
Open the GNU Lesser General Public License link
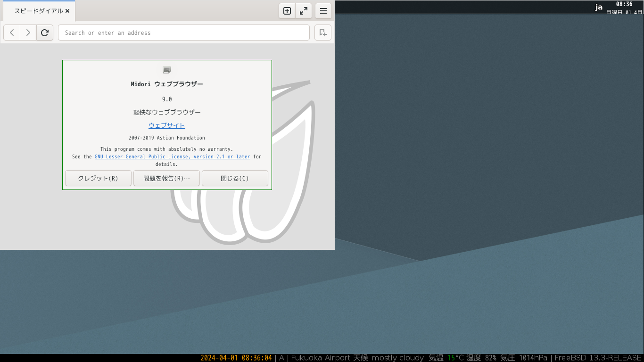(x=173, y=156)
